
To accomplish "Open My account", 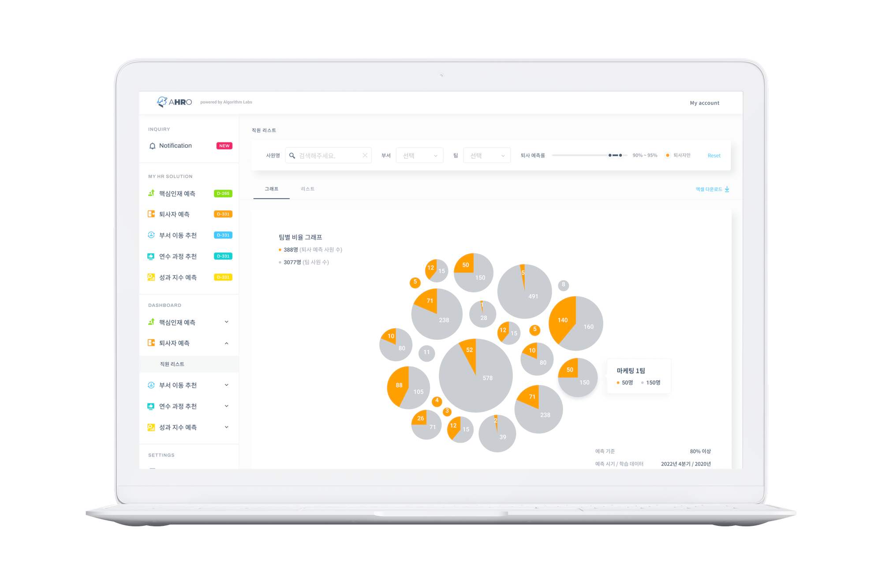I will pos(704,103).
